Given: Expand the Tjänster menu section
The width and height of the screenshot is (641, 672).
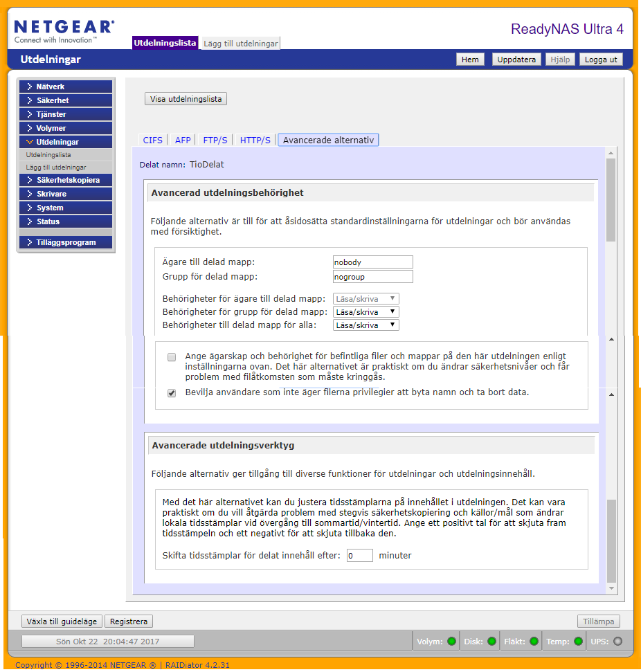Looking at the screenshot, I should 66,114.
